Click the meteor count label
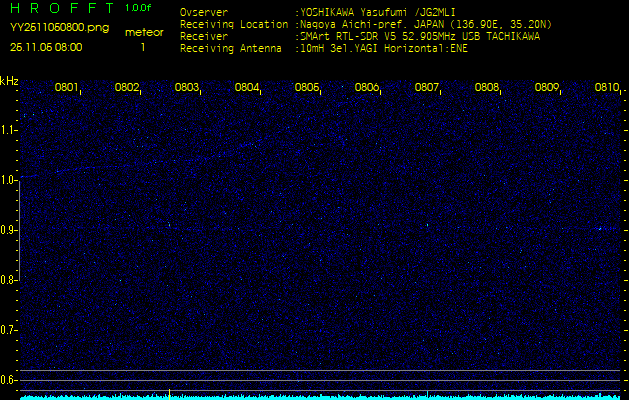 (x=143, y=32)
